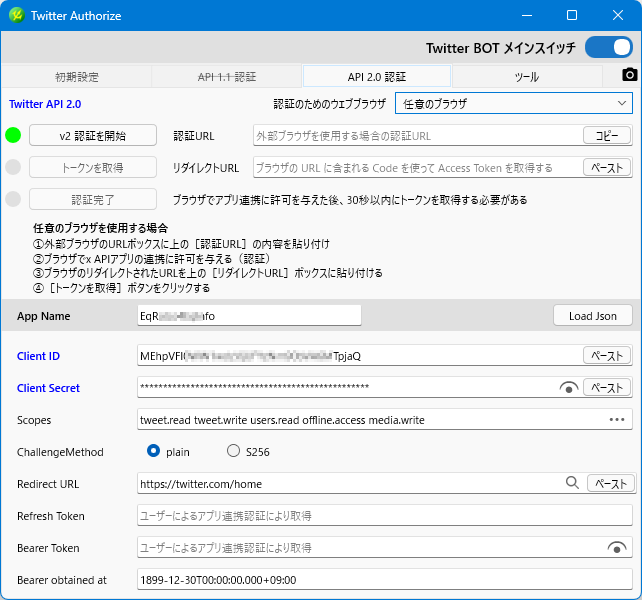642x600 pixels.
Task: Reveal Client Secret with eye icon
Action: pyautogui.click(x=569, y=388)
